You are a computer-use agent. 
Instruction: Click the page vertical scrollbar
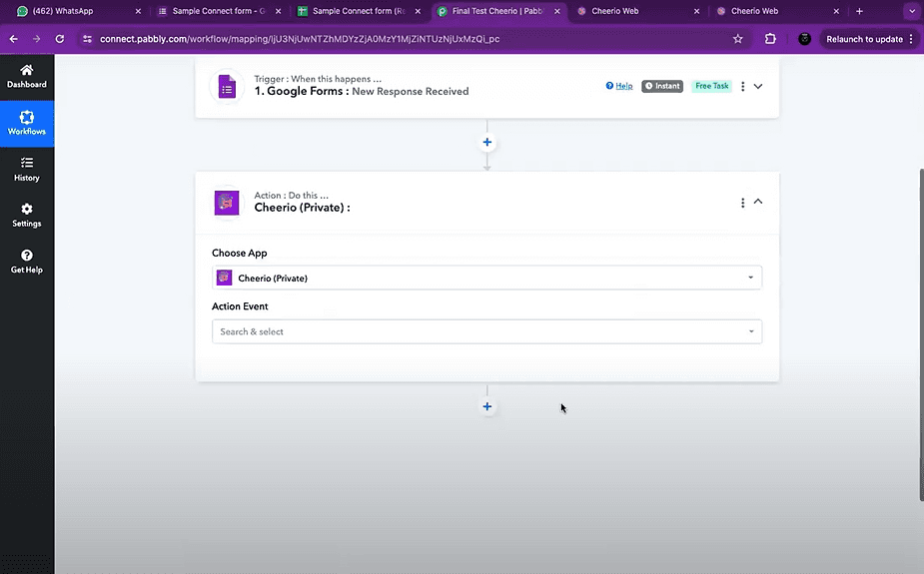pyautogui.click(x=920, y=334)
